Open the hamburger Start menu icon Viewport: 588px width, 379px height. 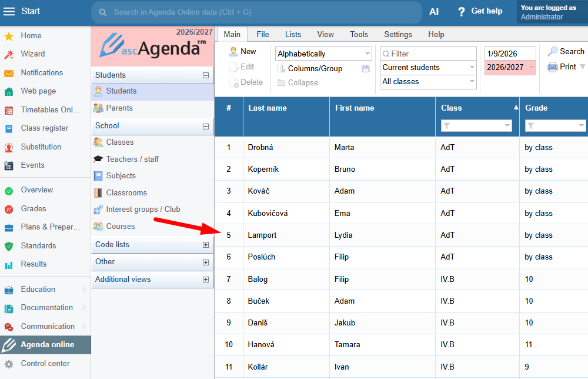point(9,11)
